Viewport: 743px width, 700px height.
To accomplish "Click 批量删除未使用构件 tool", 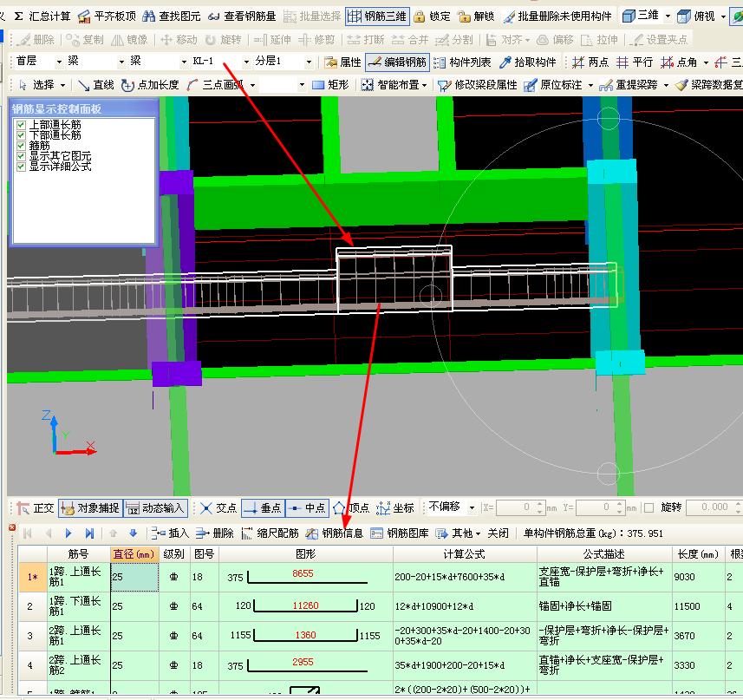I will 557,16.
